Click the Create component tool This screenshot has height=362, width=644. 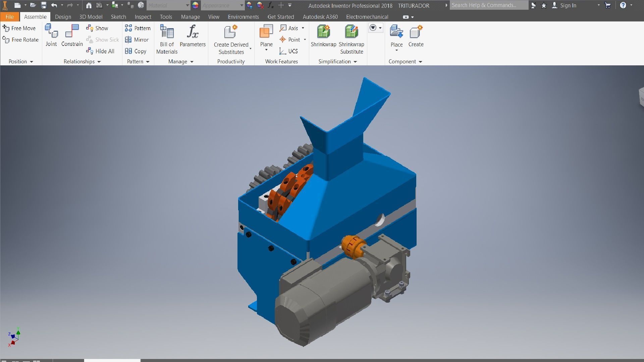point(416,36)
